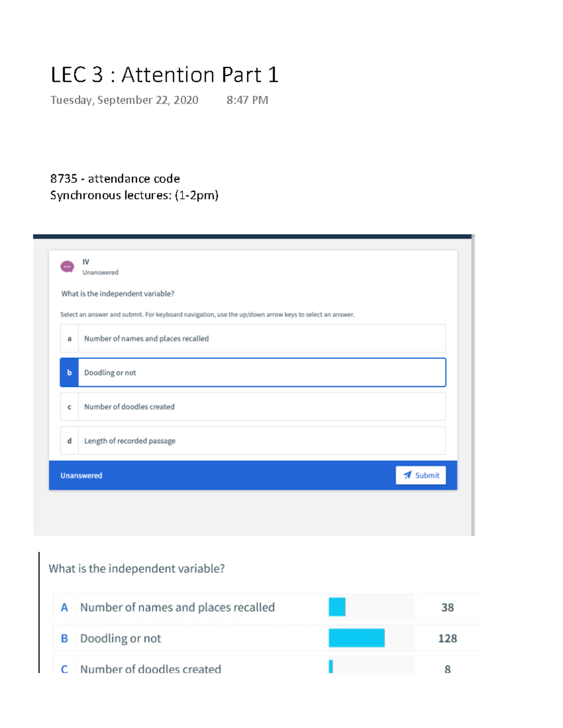Click the 38 responses count

[447, 608]
